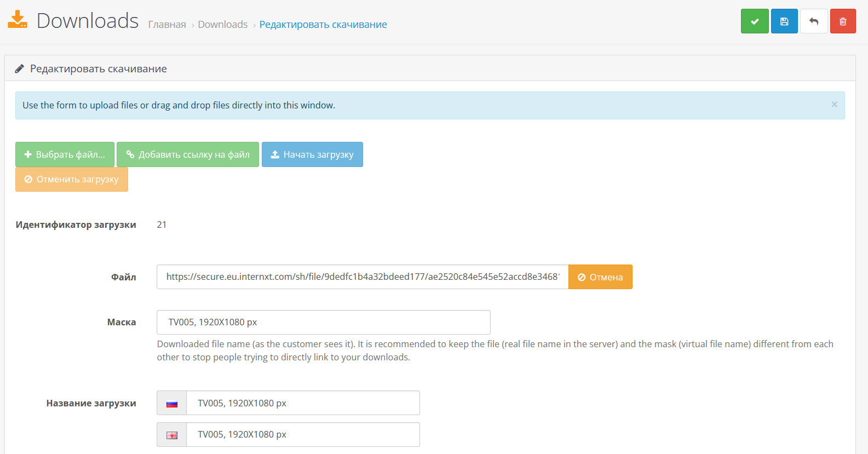Click the pencil icon in the panel heading
This screenshot has width=868, height=454.
click(19, 68)
